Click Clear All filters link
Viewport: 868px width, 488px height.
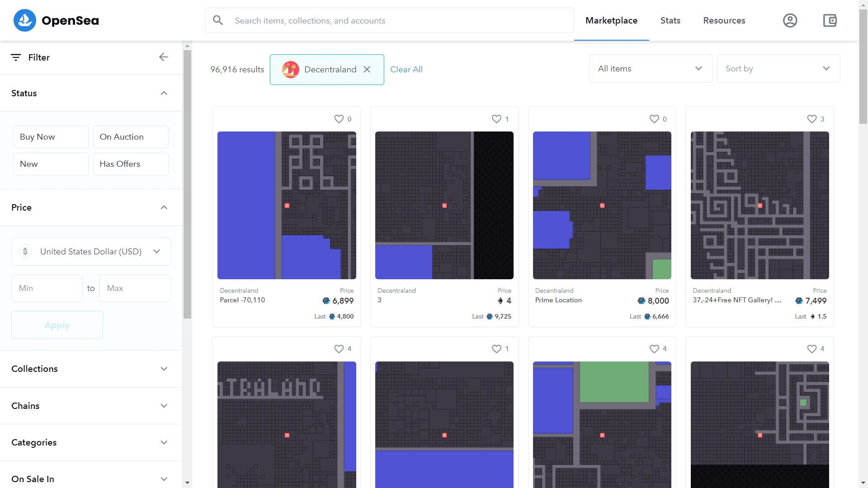coord(406,69)
